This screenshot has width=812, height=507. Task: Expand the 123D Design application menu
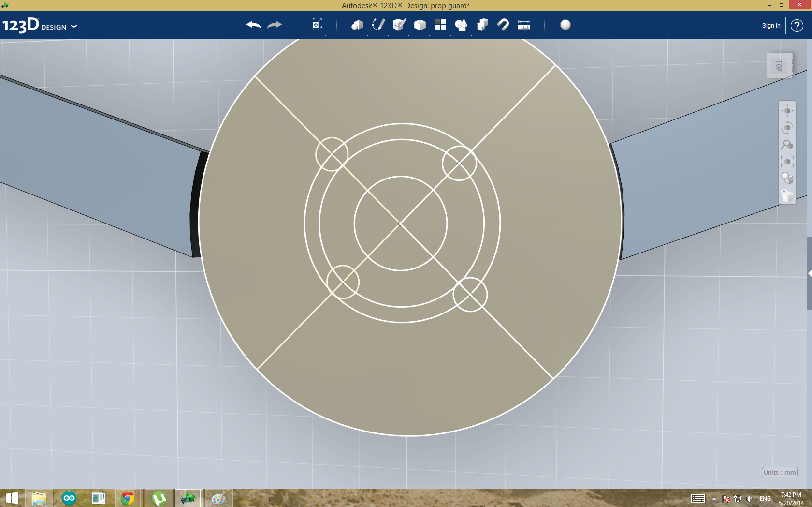(x=40, y=25)
